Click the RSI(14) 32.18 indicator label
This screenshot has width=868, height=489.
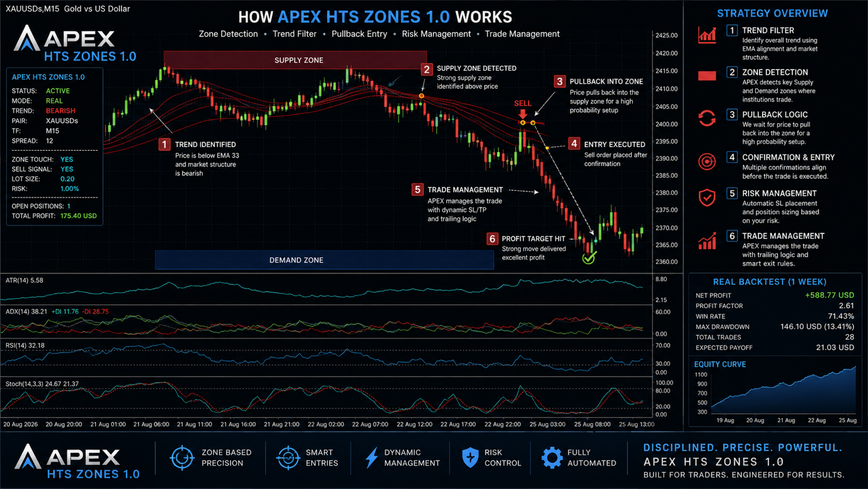click(25, 346)
